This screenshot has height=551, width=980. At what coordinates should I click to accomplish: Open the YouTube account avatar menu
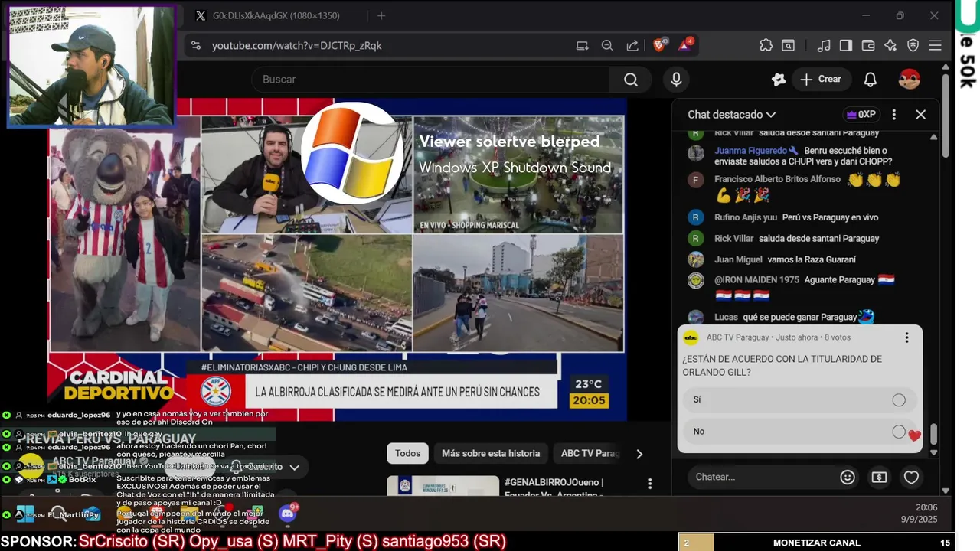pyautogui.click(x=910, y=80)
